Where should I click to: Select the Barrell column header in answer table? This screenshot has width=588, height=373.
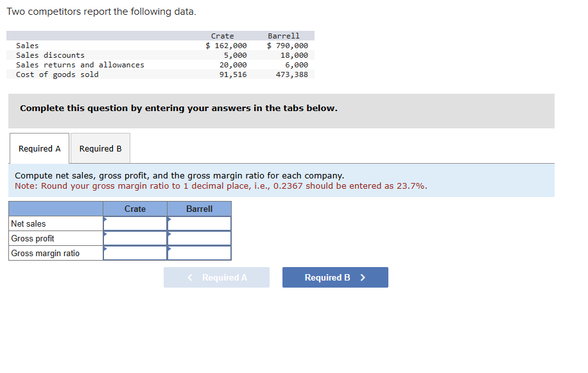click(x=199, y=209)
